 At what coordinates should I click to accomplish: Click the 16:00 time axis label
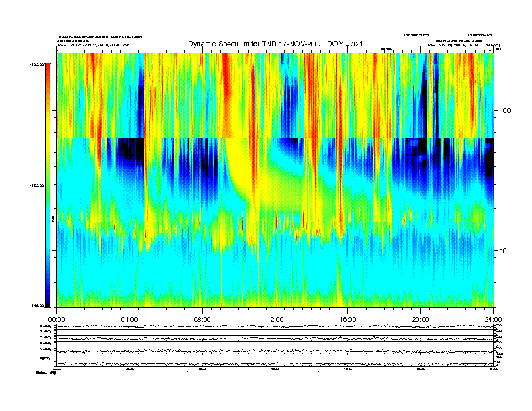point(348,320)
